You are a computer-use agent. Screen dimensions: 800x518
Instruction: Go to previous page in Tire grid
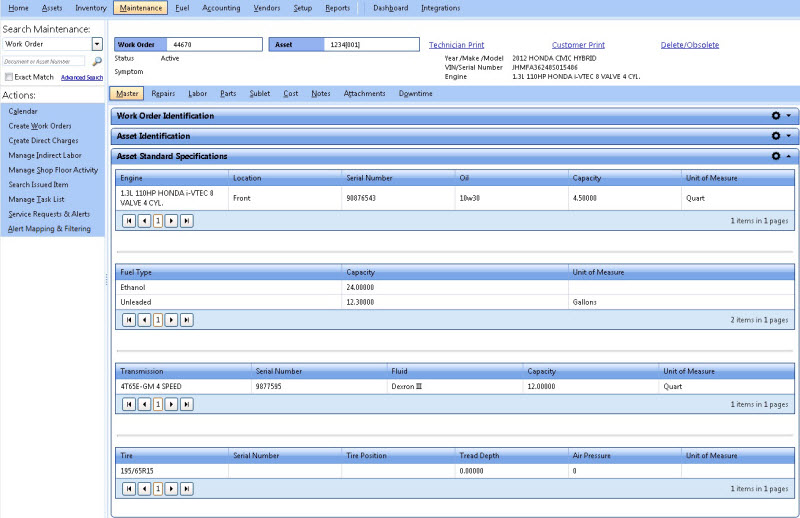(144, 489)
